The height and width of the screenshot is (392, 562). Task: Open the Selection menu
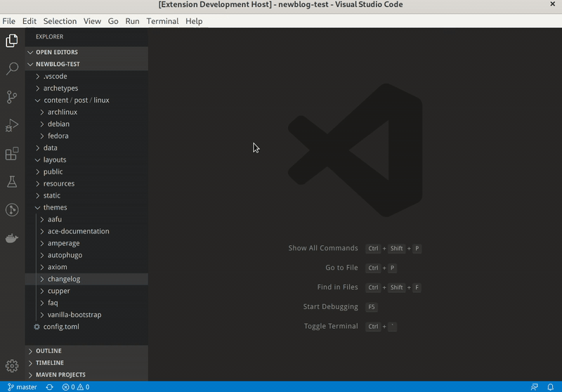point(60,21)
